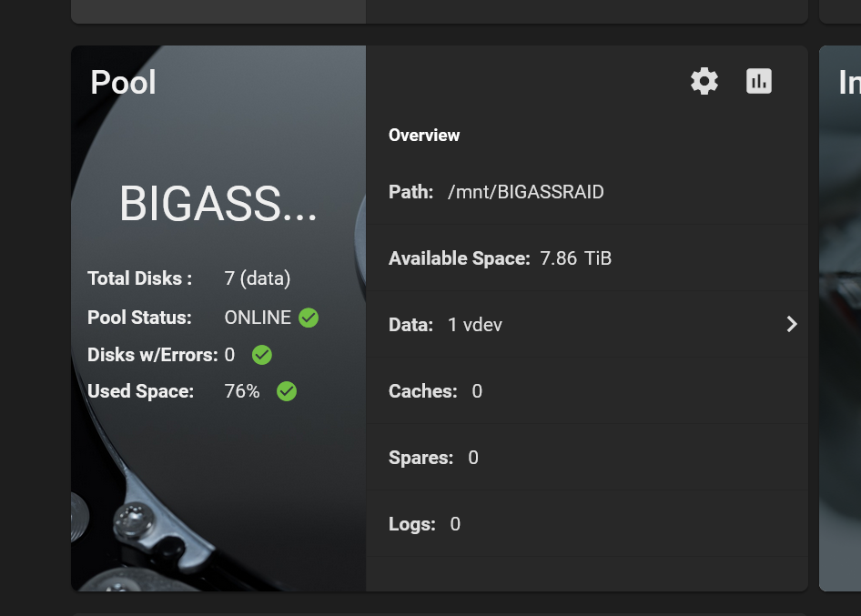Click the Logs: 0 row
The image size is (861, 616).
[587, 524]
